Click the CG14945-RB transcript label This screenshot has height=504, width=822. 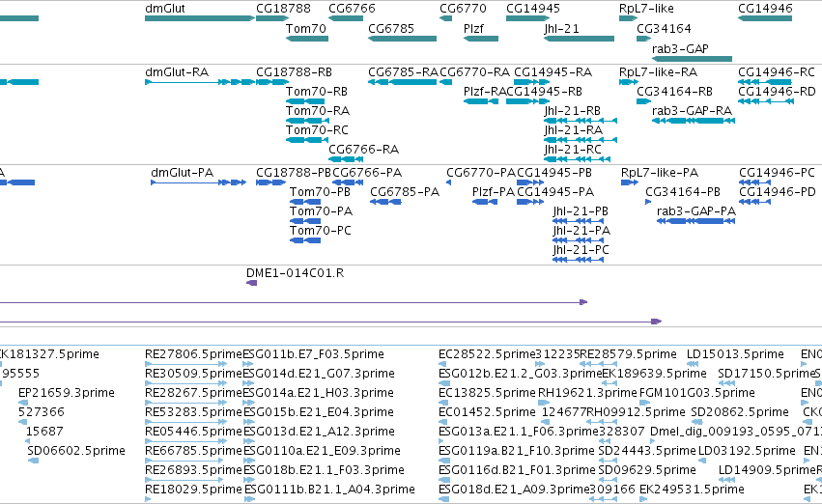[x=544, y=92]
